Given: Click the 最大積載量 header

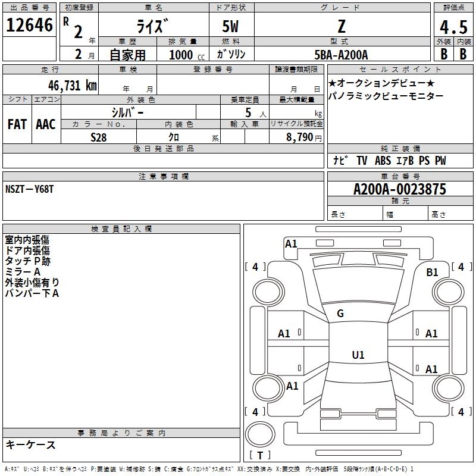Looking at the screenshot, I should point(297,99).
